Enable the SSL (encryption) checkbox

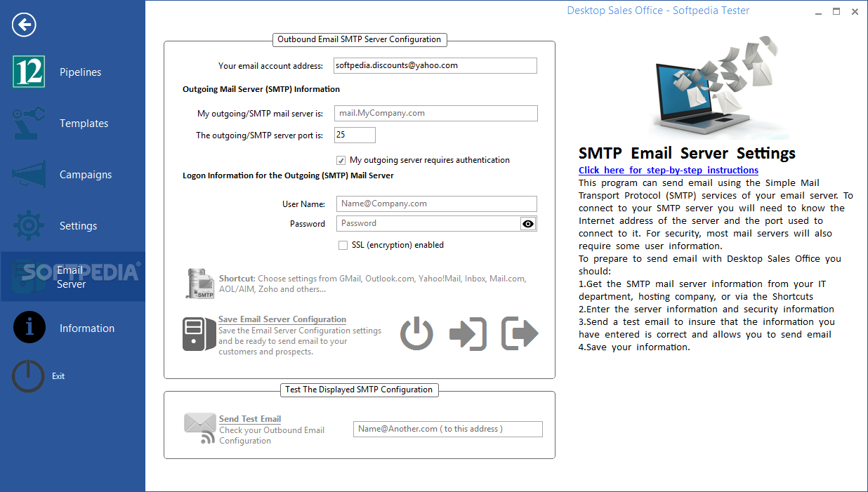343,245
